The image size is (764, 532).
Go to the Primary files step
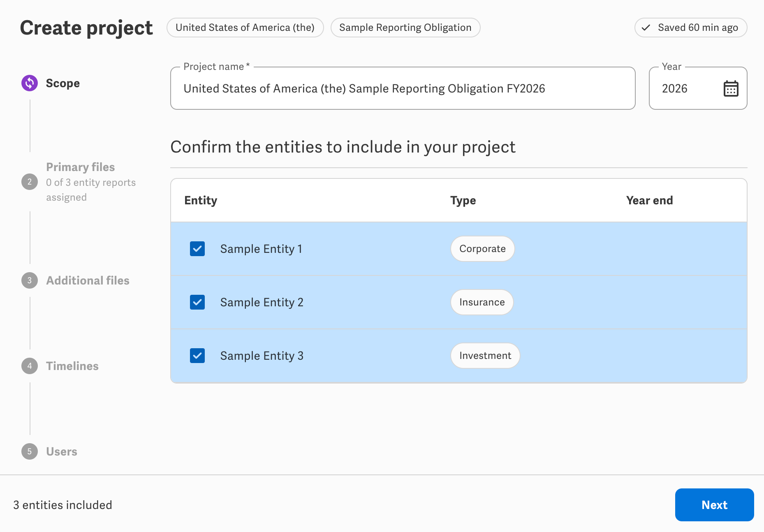81,167
